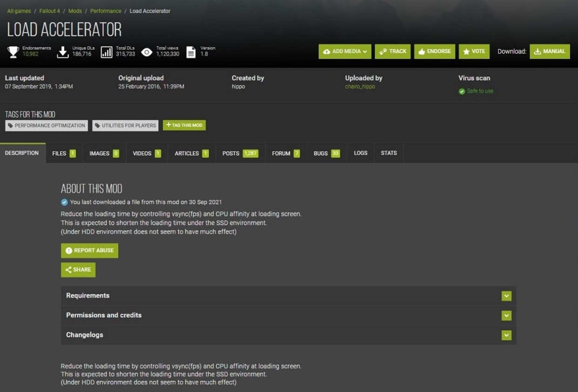This screenshot has height=392, width=578.
Task: Go to Mods breadcrumb
Action: 75,11
